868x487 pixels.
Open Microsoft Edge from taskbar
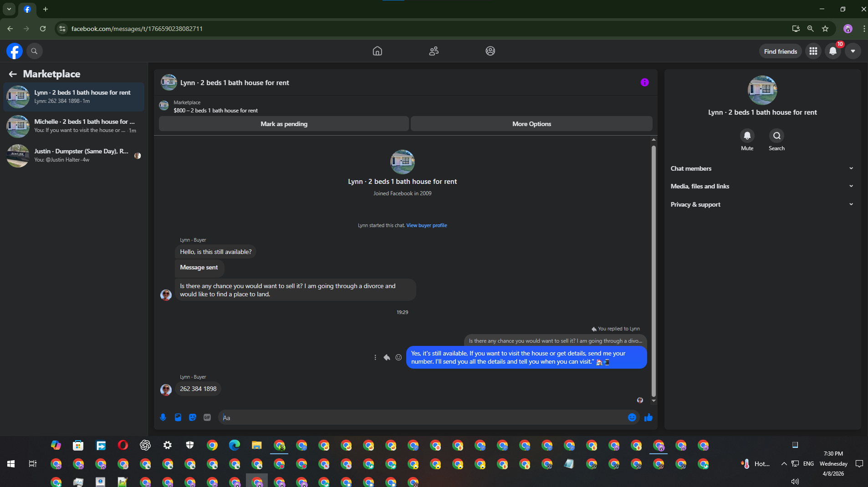coord(234,445)
